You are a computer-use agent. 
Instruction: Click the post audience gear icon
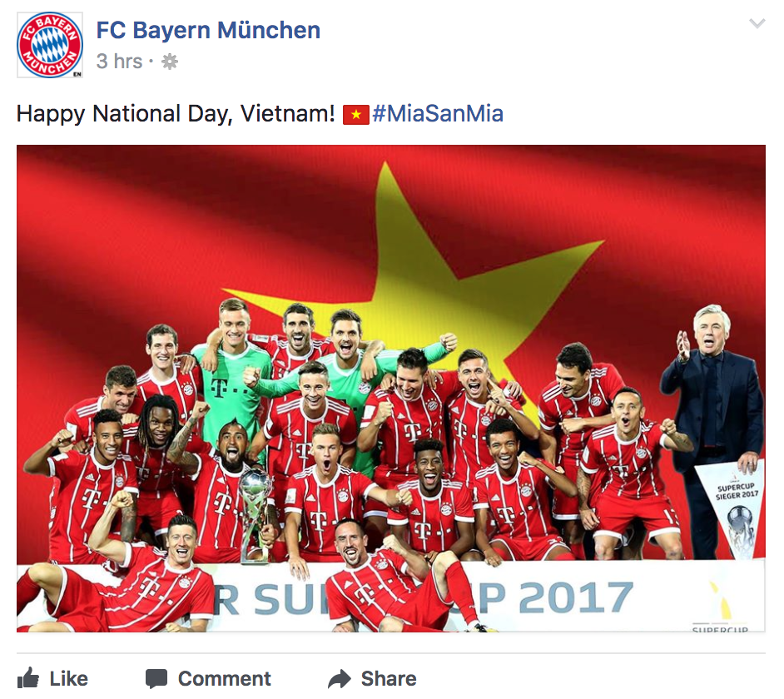point(170,62)
